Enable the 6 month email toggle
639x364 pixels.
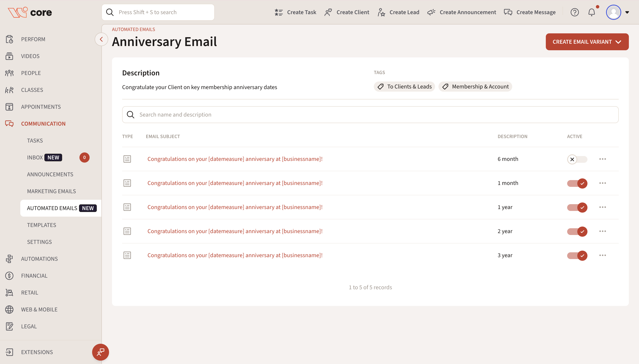pos(577,159)
